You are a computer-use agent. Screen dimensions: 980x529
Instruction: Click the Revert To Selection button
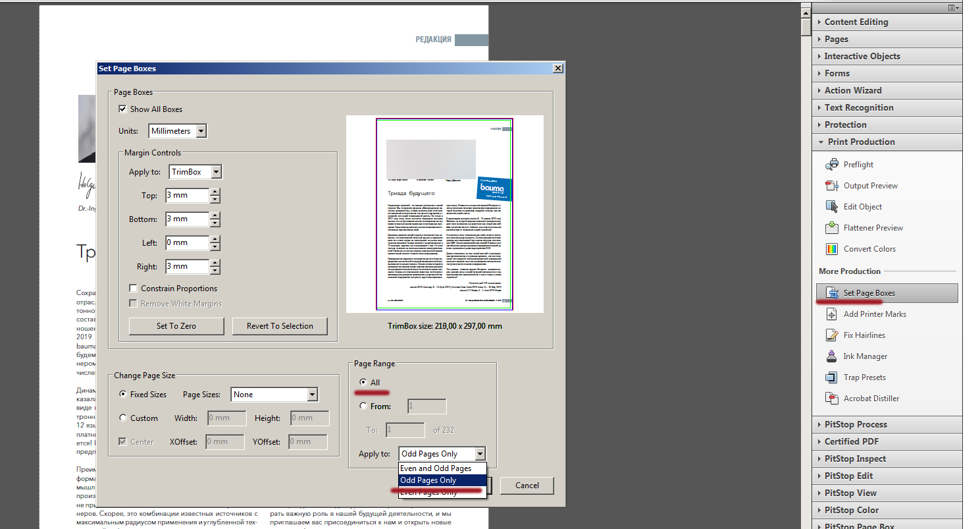click(280, 326)
